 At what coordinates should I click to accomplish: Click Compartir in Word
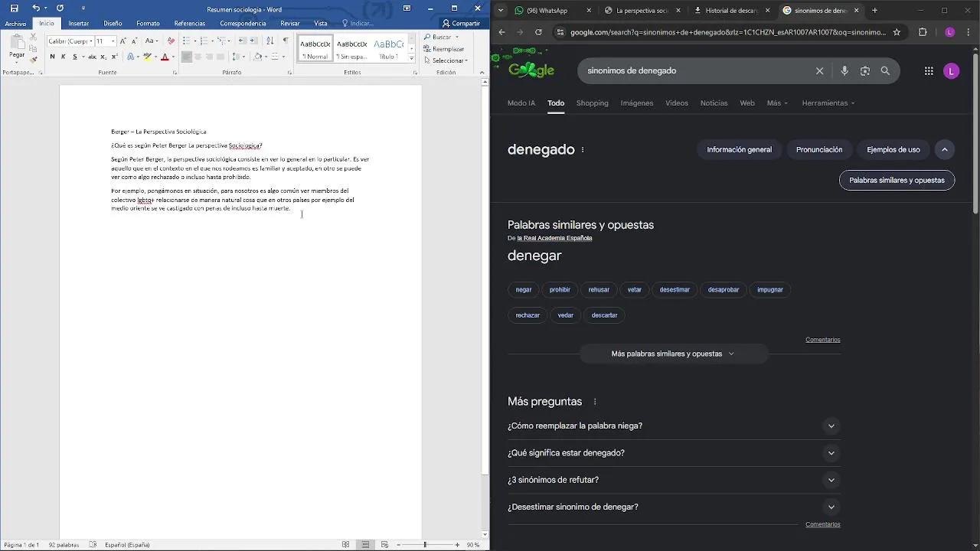pyautogui.click(x=461, y=24)
